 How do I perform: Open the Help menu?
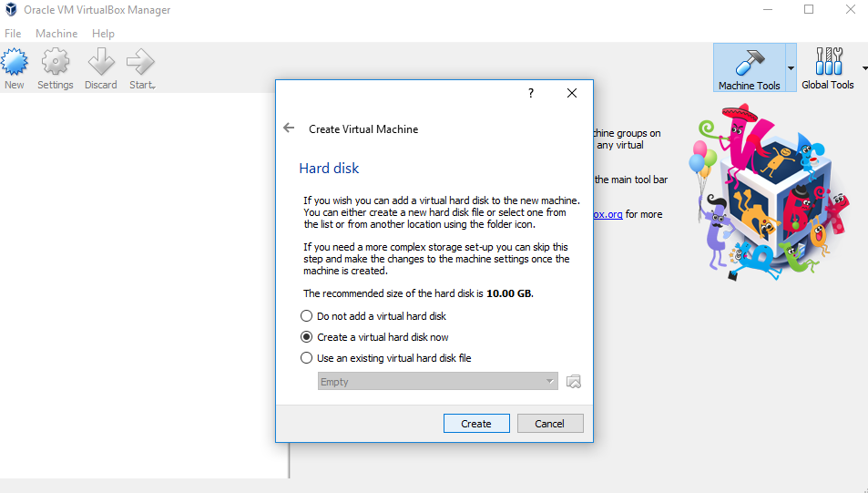pos(103,33)
